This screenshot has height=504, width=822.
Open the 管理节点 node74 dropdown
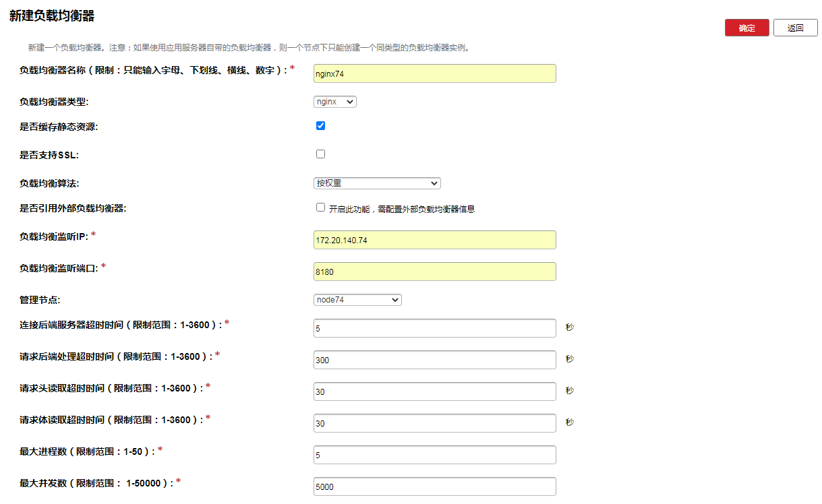(x=357, y=300)
